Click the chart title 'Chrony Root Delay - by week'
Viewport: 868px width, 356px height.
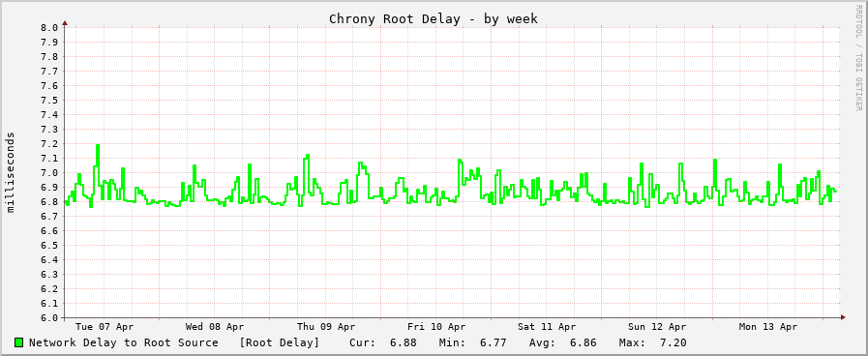coord(434,18)
